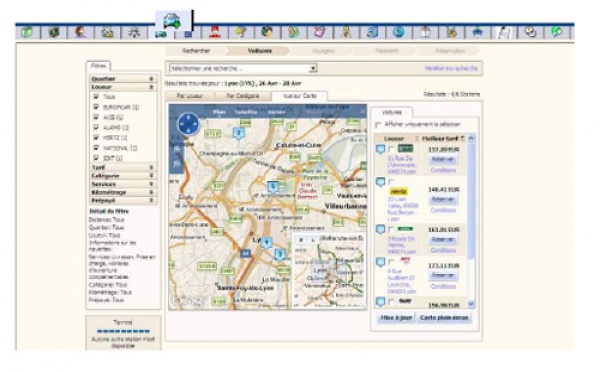Reserve the 137.20 EUR car
This screenshot has width=600, height=372.
[x=443, y=160]
